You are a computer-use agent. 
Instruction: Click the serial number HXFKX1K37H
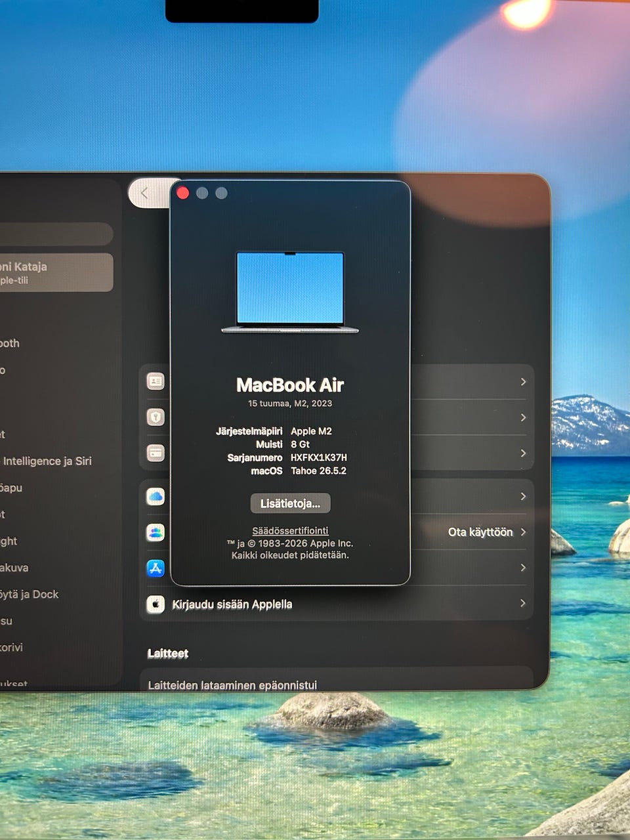tap(319, 457)
